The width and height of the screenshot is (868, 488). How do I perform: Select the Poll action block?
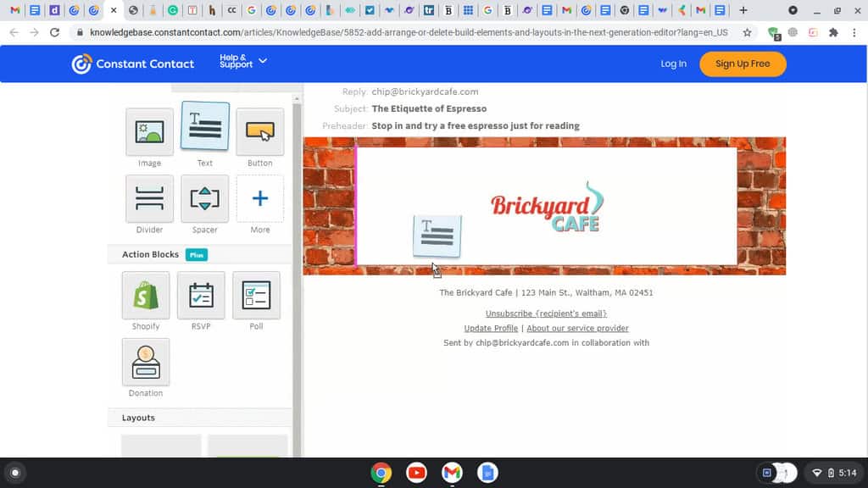click(x=256, y=296)
